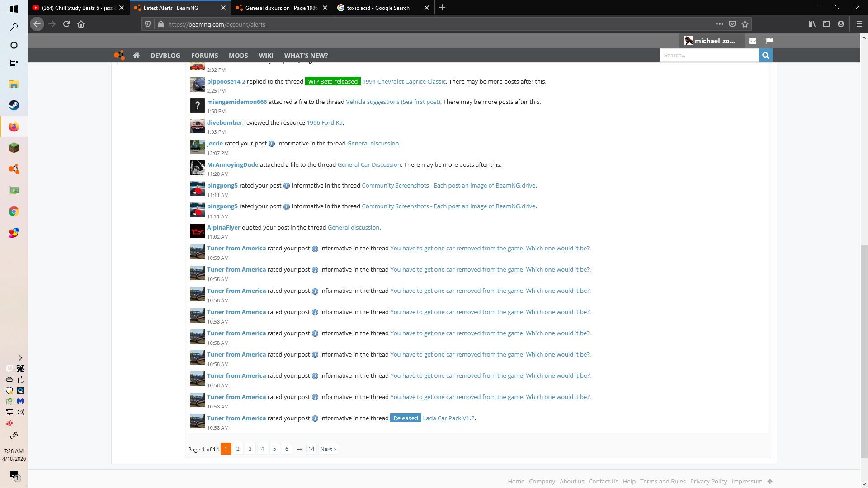This screenshot has height=488, width=868.
Task: Reload the current page
Action: 66,24
